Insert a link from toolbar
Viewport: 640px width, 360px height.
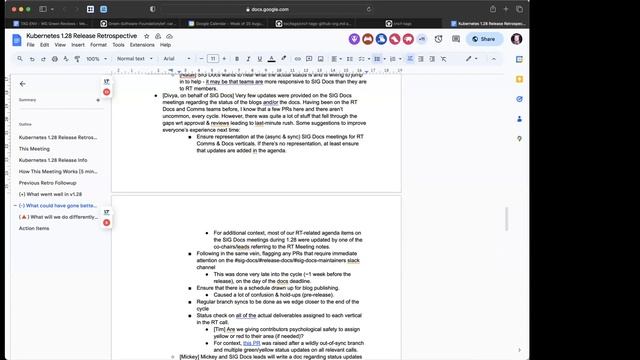pos(298,59)
